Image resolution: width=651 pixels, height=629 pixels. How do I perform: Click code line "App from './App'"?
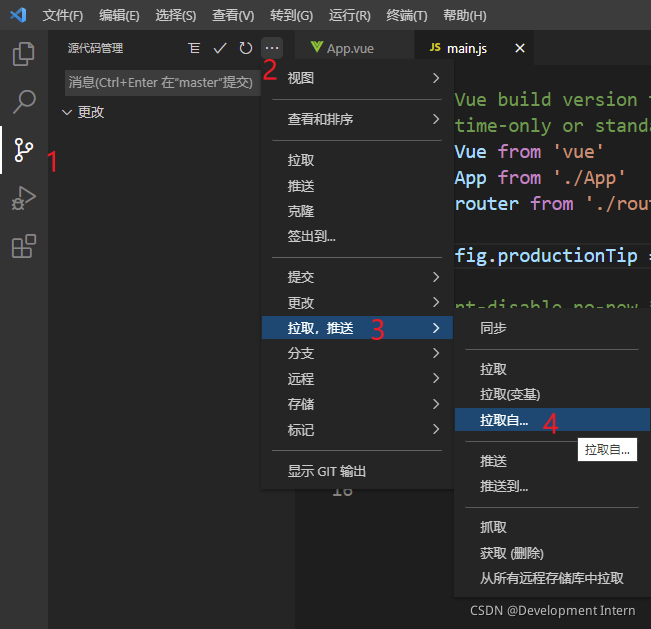[x=539, y=178]
